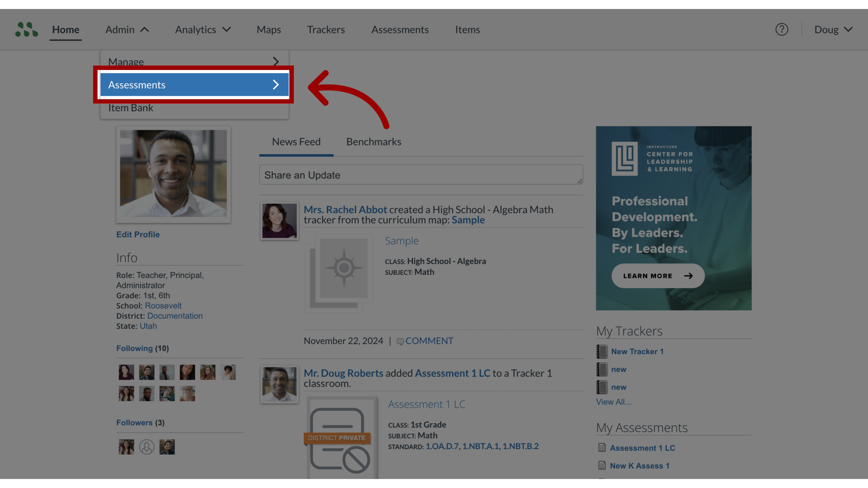Click the help question mark icon
868x488 pixels.
(782, 29)
